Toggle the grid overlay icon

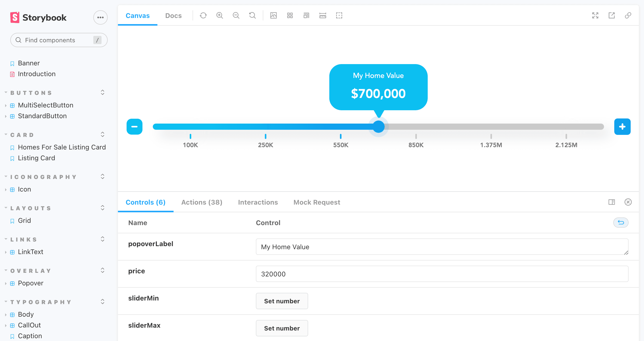click(290, 16)
